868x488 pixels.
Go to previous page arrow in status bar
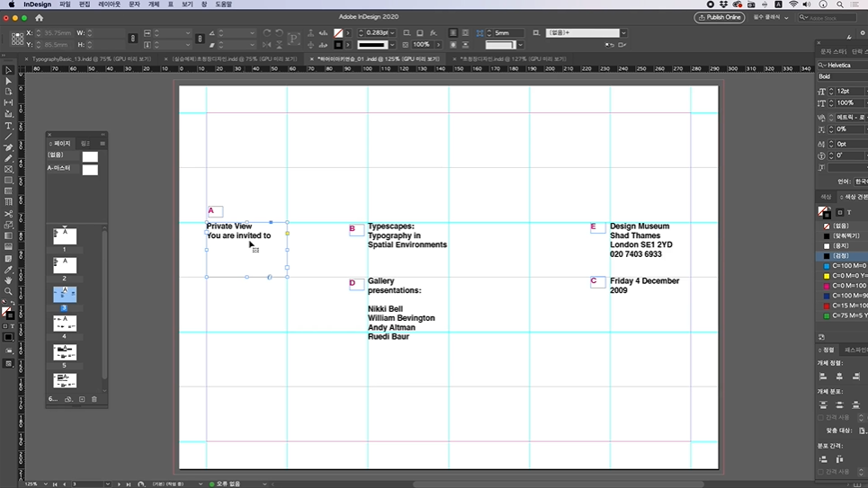click(x=64, y=484)
